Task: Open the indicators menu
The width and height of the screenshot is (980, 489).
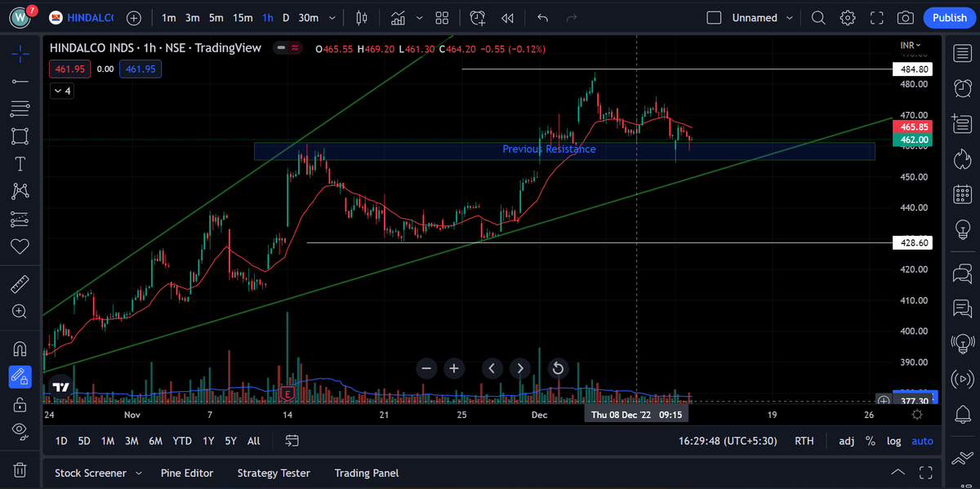Action: tap(398, 18)
